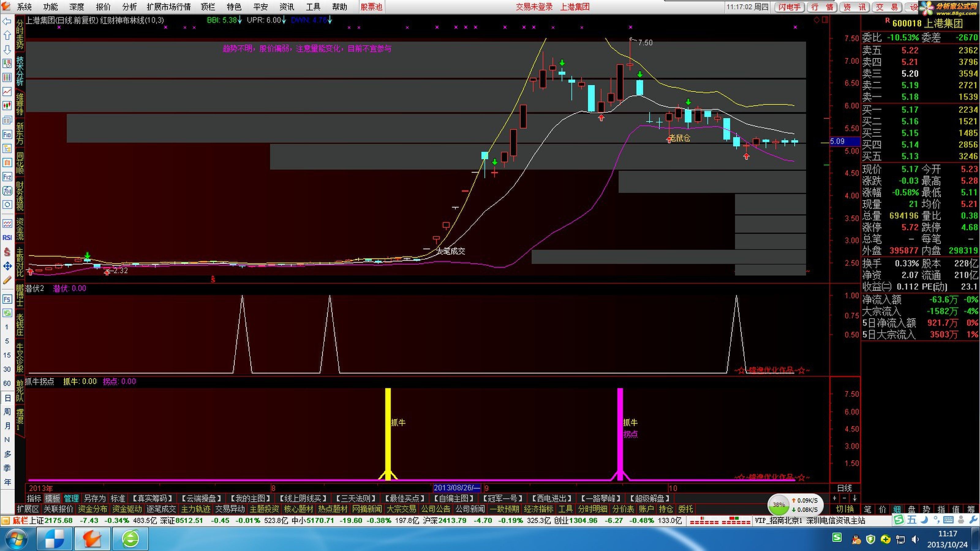Open the 功能 menu
Screen dimensions: 980x551
point(51,7)
